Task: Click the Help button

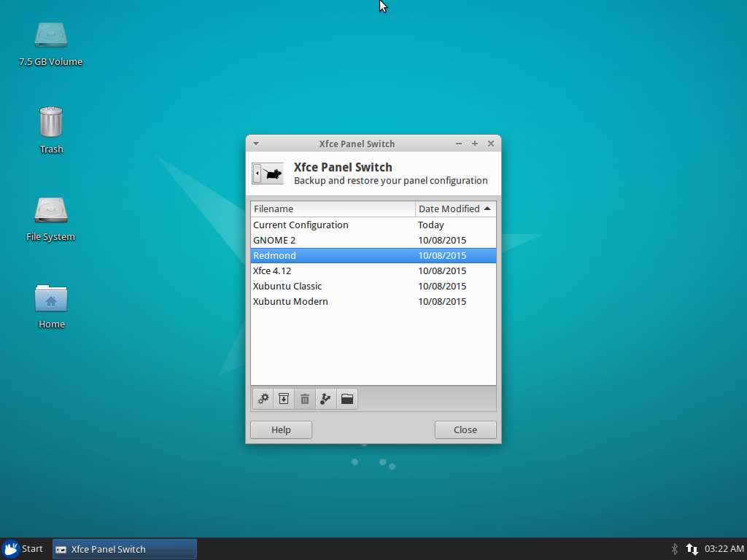Action: pos(281,429)
